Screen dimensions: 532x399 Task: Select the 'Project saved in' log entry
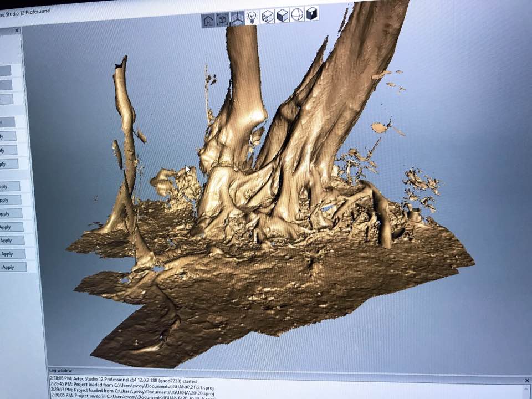(132, 397)
